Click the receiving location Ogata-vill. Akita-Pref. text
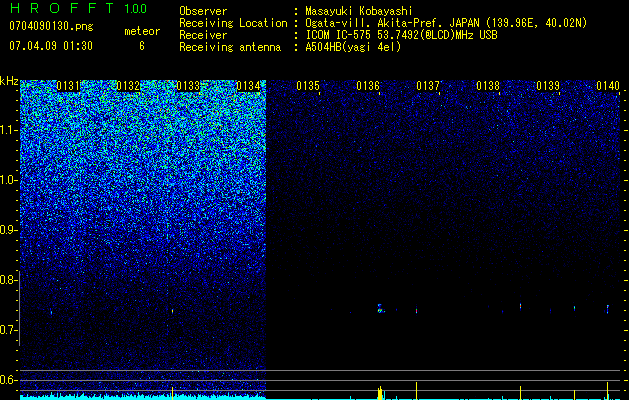The width and height of the screenshot is (629, 400). click(375, 23)
